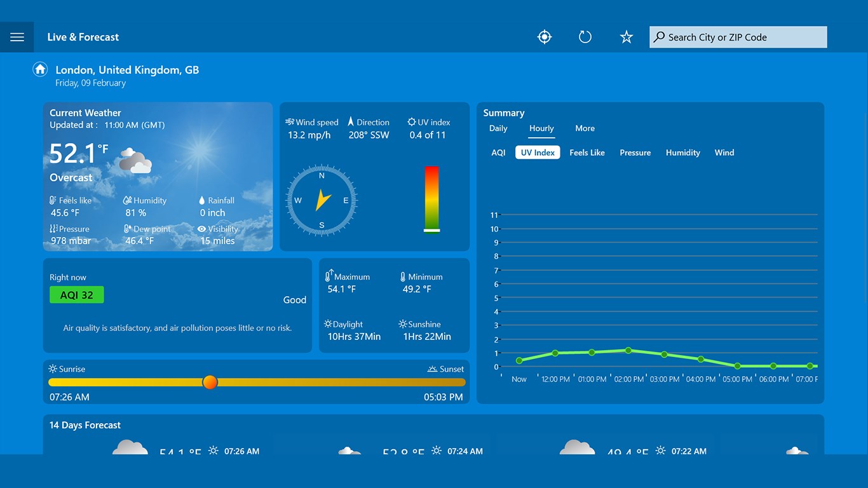Toggle the AQI chart metric

tap(498, 152)
